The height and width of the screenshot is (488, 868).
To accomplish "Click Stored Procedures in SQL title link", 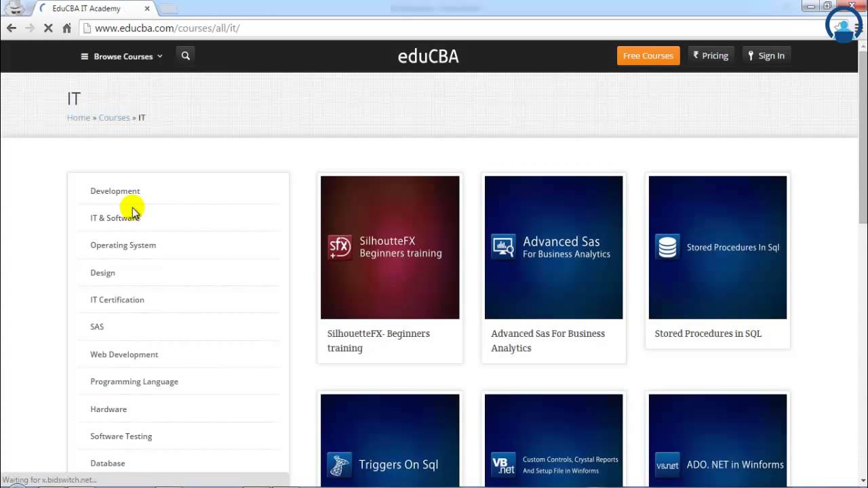I will pyautogui.click(x=708, y=333).
